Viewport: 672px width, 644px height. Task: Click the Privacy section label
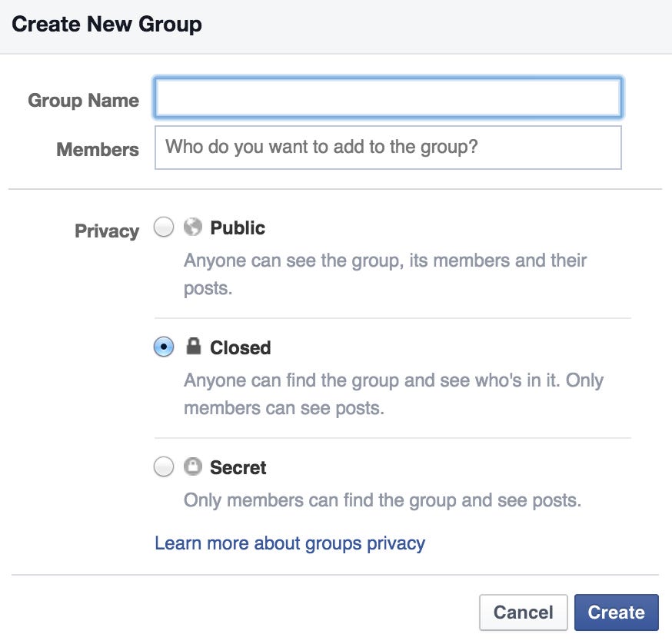pos(106,231)
